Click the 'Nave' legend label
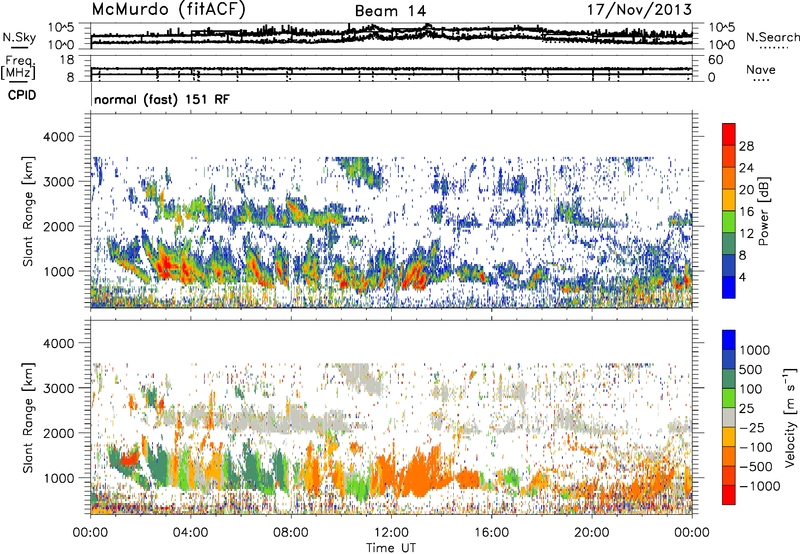 click(760, 70)
